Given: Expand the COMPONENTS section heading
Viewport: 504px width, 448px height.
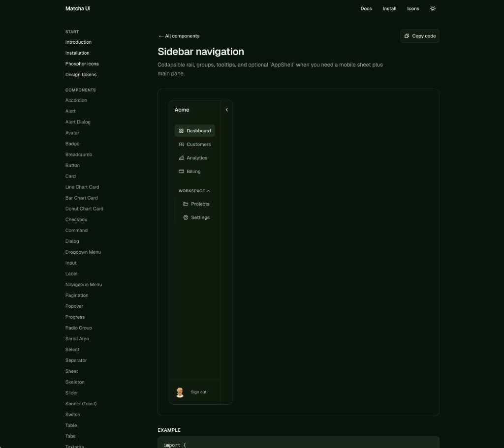Looking at the screenshot, I should [x=80, y=90].
